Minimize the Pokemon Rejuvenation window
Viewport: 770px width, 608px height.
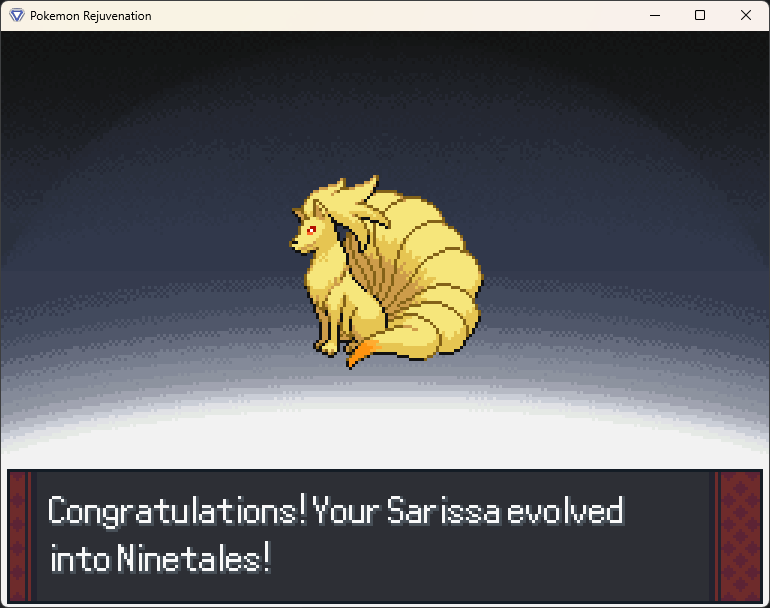655,15
